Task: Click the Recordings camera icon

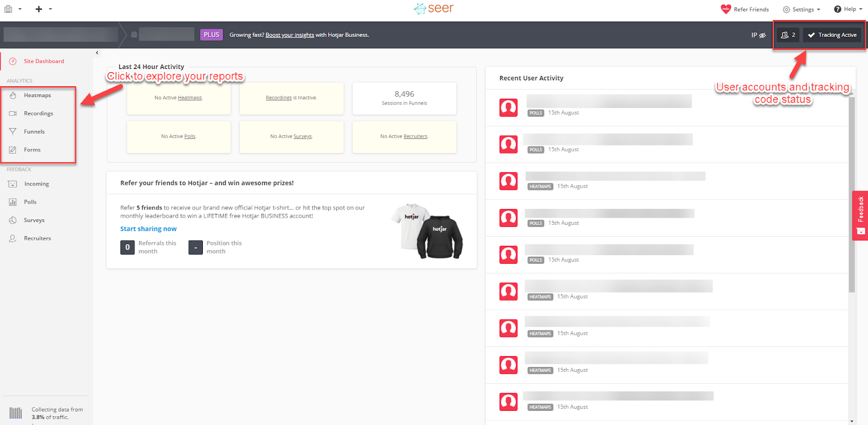Action: coord(13,113)
